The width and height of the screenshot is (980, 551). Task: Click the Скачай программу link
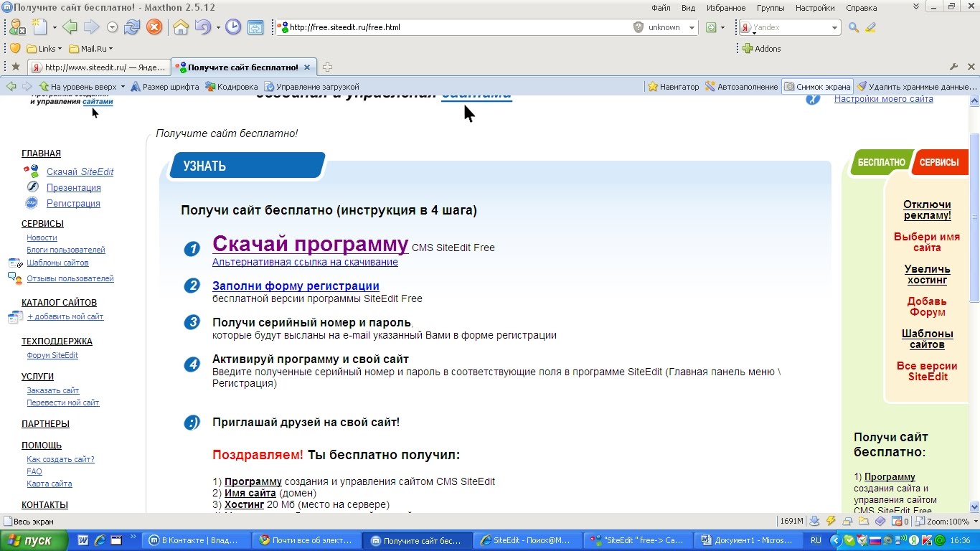(x=310, y=244)
